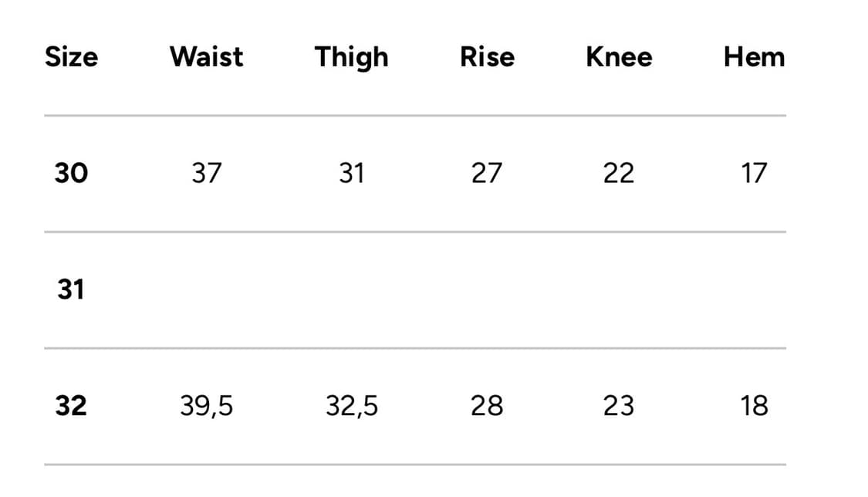Click knee value 22 for size 30
Screen dimensions: 868x497
[619, 173]
